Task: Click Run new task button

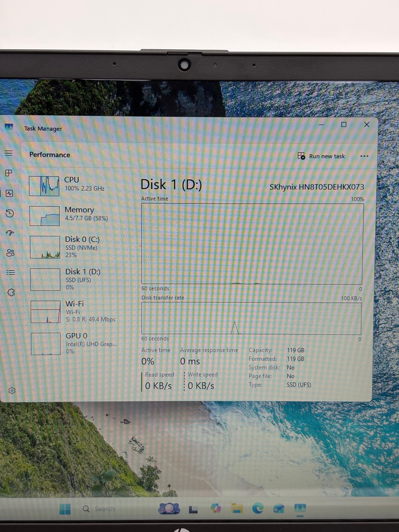Action: coord(321,156)
